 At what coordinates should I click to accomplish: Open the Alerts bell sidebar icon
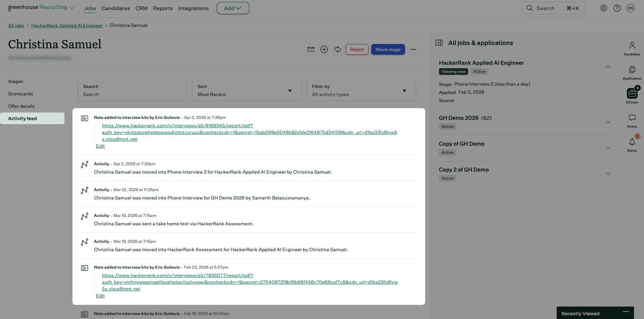[632, 144]
